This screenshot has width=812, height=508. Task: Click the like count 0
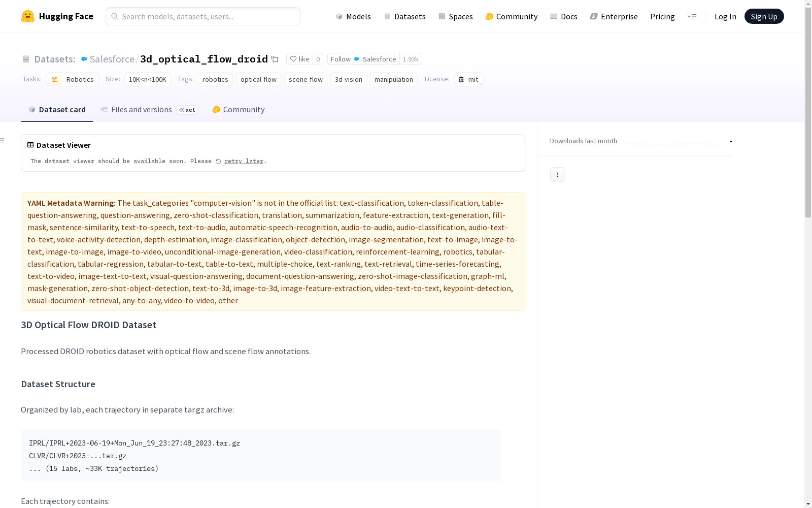point(318,59)
